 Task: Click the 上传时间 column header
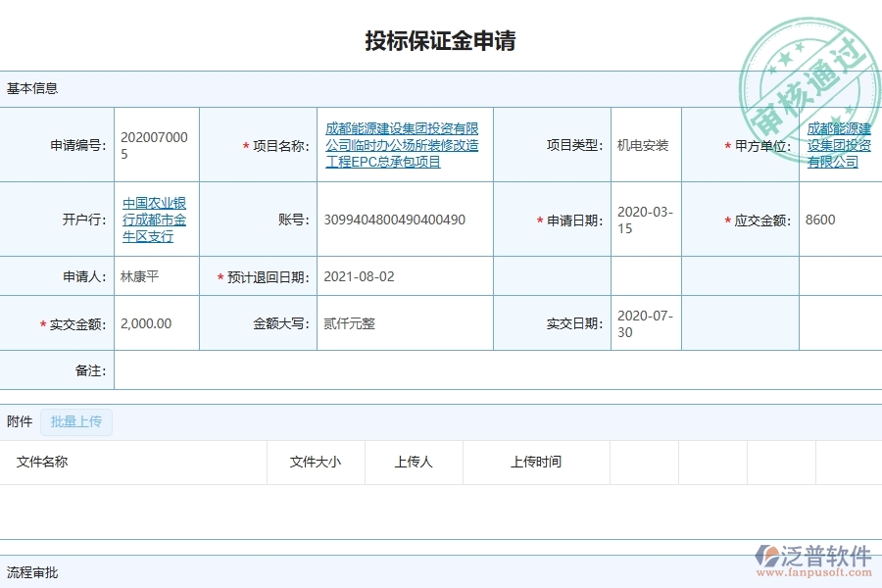point(535,462)
